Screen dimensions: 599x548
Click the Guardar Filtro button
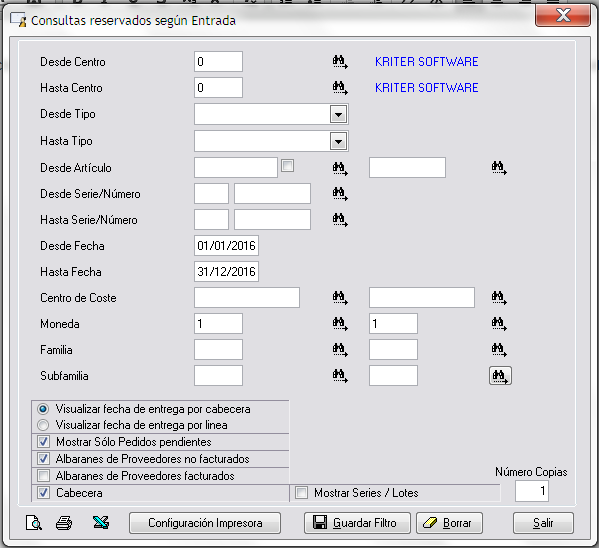pyautogui.click(x=357, y=523)
